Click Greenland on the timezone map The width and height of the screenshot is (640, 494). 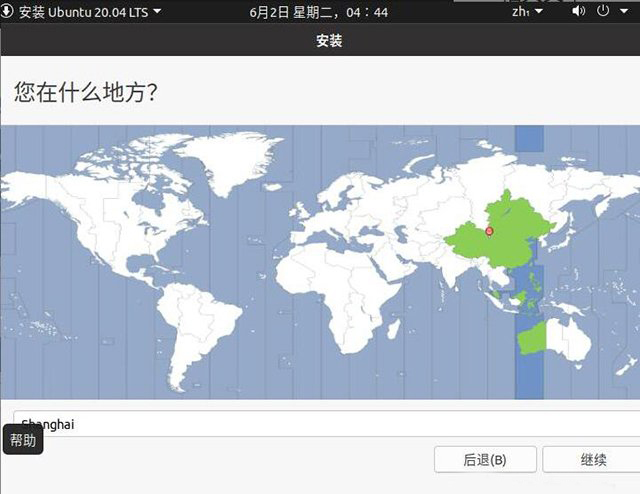(x=229, y=161)
